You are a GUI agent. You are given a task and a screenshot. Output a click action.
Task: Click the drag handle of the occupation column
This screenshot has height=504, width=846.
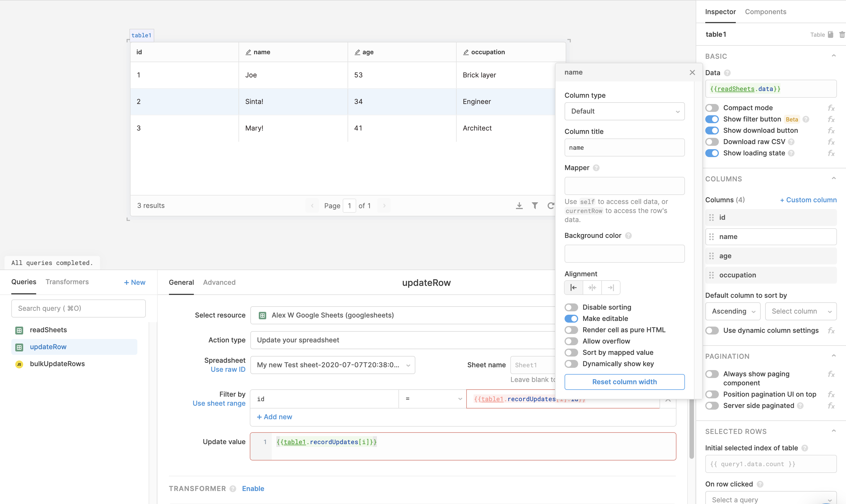click(x=711, y=275)
